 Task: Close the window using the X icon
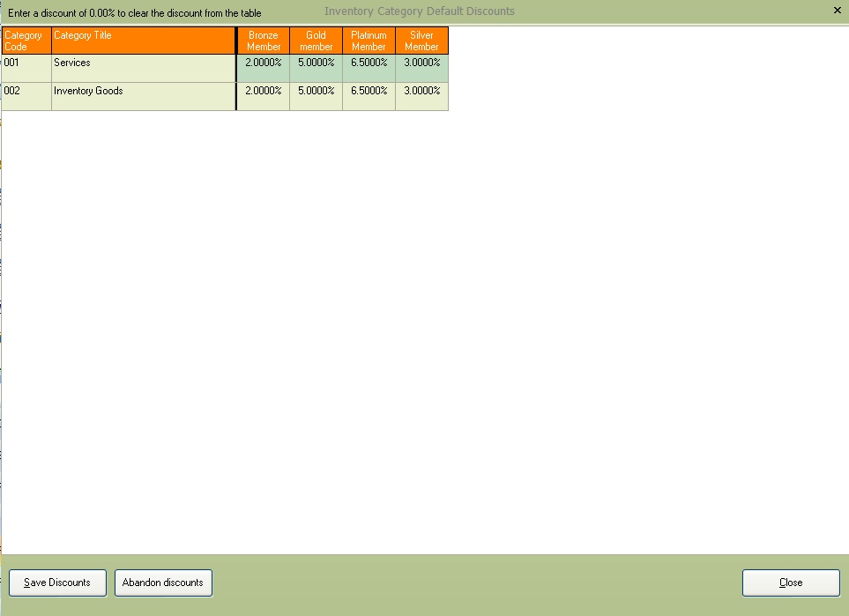click(837, 11)
